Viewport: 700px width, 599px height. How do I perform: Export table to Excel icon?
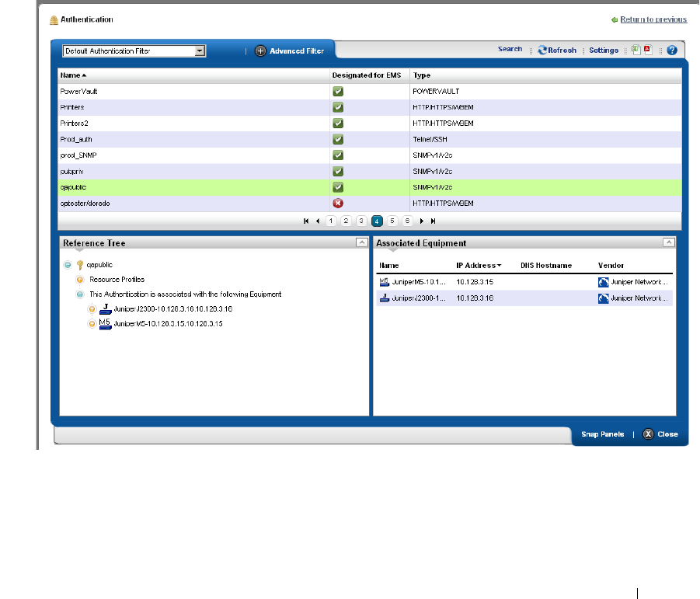click(x=636, y=50)
